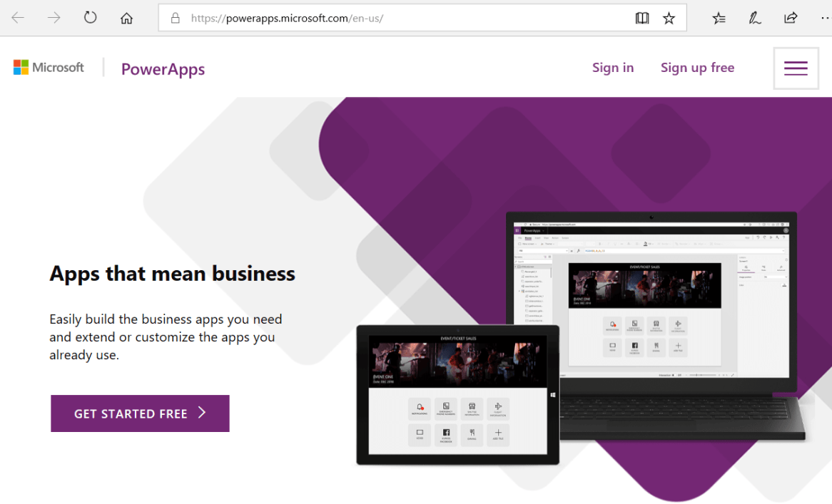
Task: Click the GET STARTED FREE button
Action: [x=140, y=413]
